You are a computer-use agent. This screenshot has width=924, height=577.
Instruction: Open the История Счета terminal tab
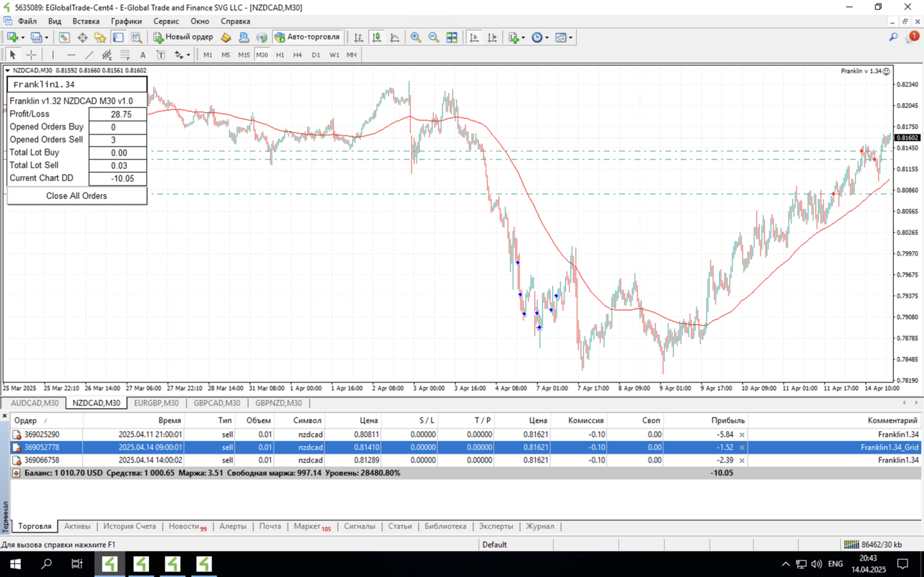pos(129,526)
